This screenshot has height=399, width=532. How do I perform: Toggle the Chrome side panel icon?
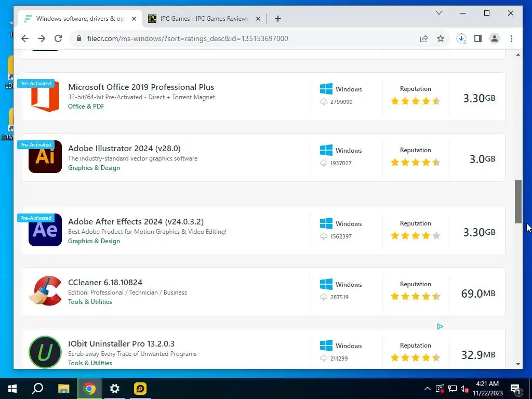pos(478,38)
